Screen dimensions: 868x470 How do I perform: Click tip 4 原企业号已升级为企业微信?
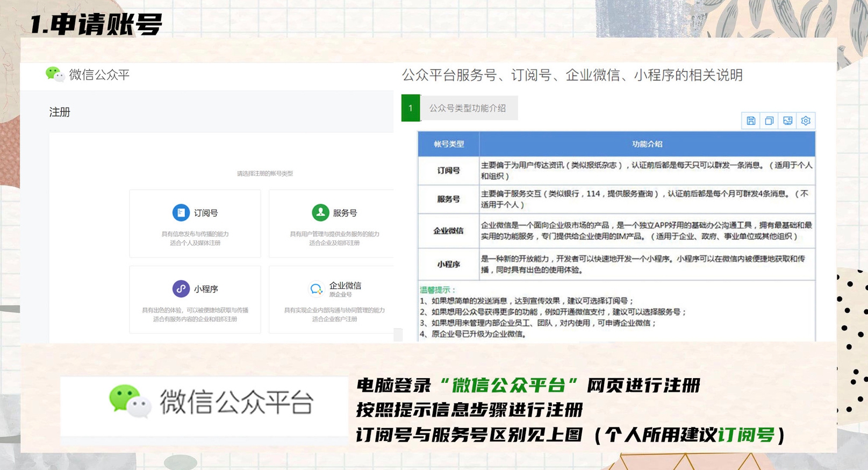(x=472, y=334)
